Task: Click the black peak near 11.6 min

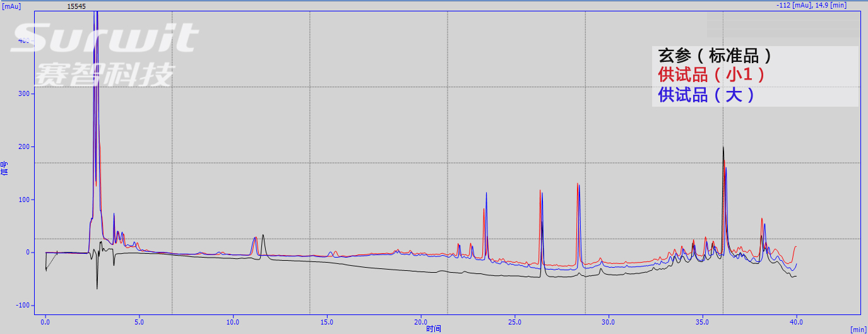Action: 263,236
